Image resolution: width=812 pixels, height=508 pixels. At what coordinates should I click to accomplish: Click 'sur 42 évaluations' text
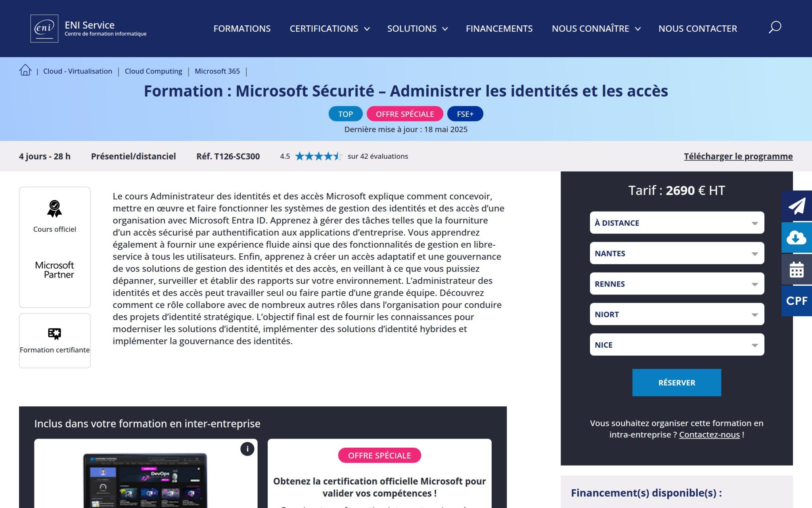pos(378,156)
